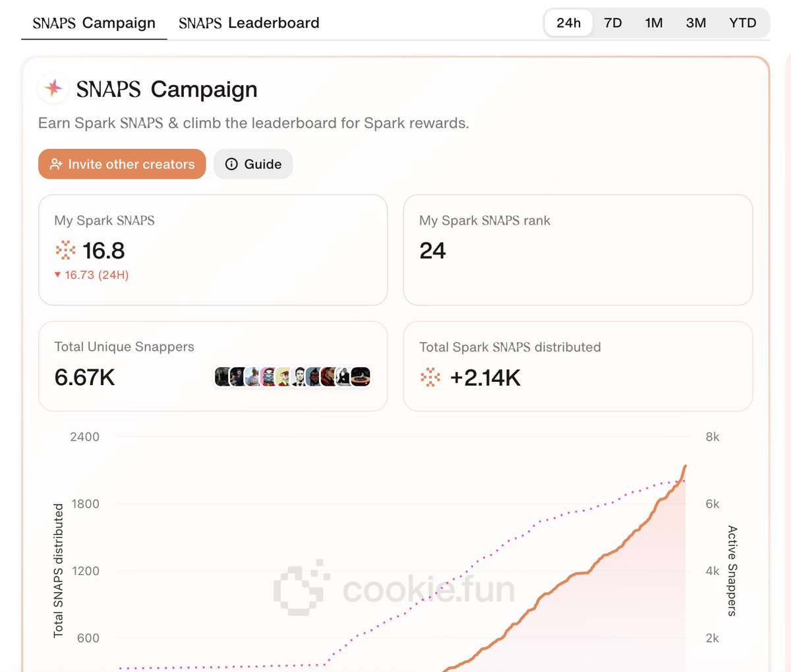Click the red down-arrow 24H change indicator
This screenshot has height=672, width=791.
click(58, 275)
